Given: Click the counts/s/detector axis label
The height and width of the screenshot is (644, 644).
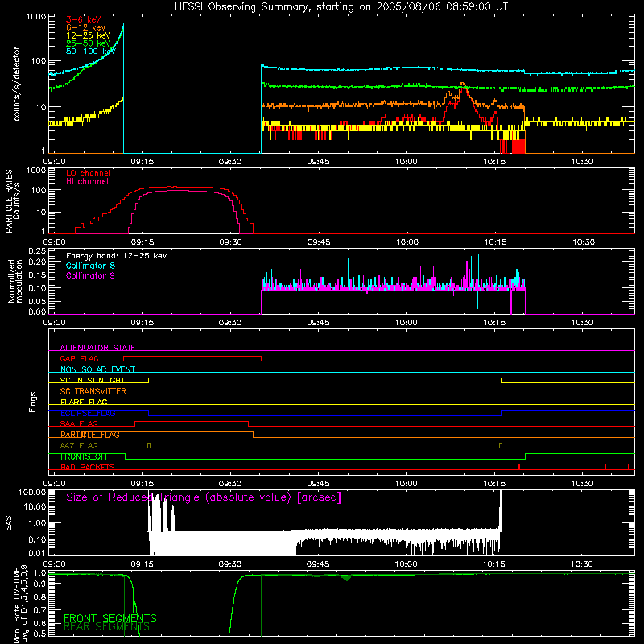Looking at the screenshot, I should [x=16, y=84].
